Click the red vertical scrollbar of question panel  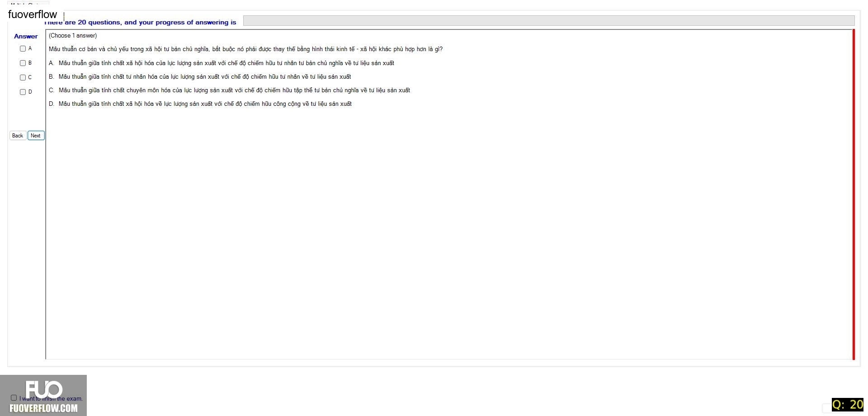[854, 194]
